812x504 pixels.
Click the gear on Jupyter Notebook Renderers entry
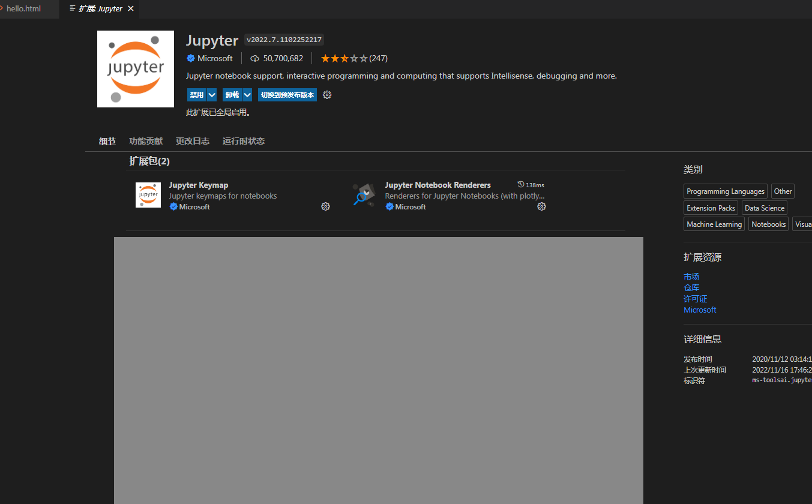(x=541, y=206)
